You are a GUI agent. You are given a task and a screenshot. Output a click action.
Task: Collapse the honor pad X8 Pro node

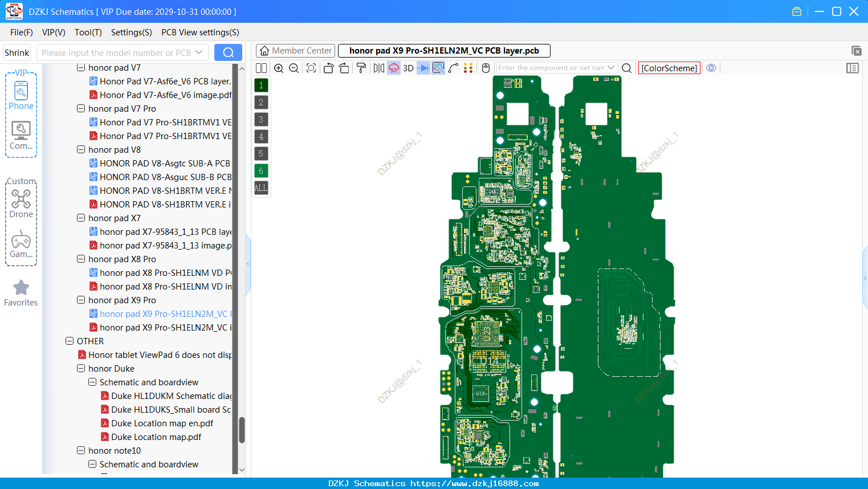(x=81, y=259)
